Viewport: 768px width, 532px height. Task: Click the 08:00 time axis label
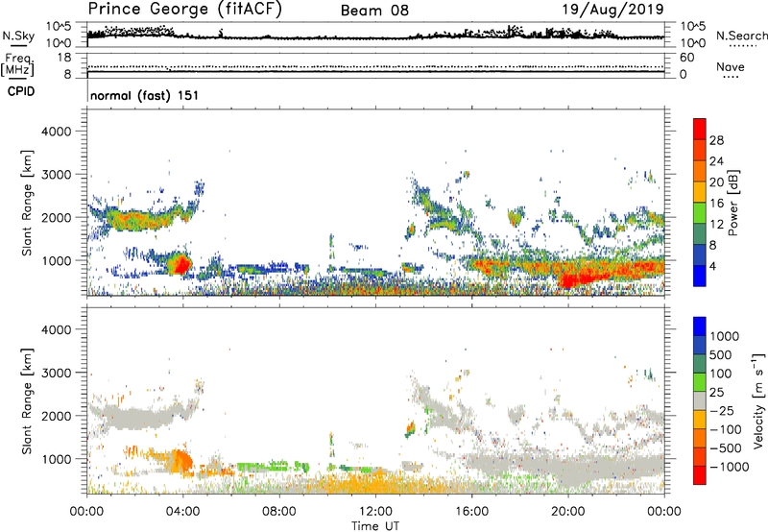coord(279,512)
